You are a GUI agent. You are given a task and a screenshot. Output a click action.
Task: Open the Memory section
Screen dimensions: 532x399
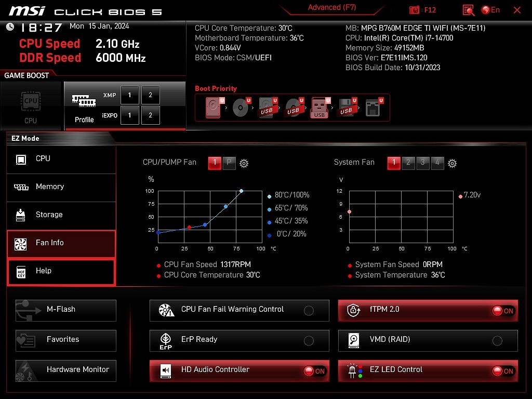pyautogui.click(x=61, y=187)
